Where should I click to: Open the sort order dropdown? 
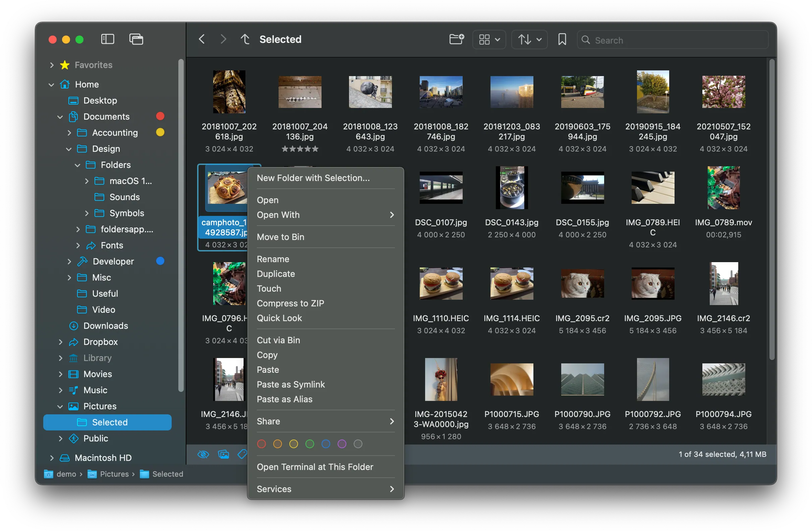click(529, 40)
